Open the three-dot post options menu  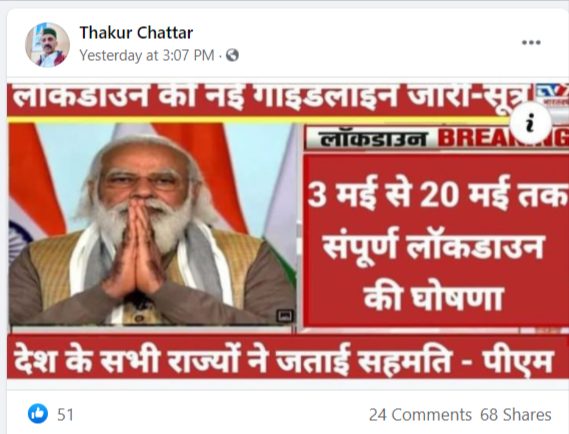coord(531,42)
